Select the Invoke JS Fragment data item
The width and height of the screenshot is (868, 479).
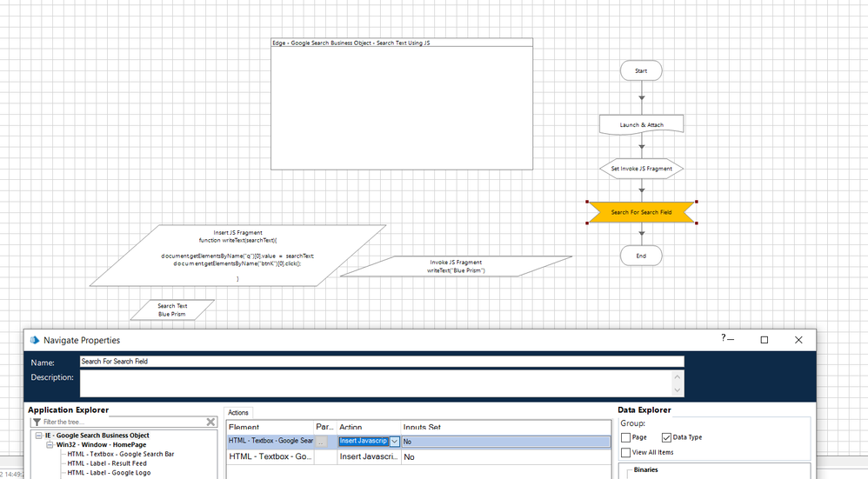click(x=456, y=266)
